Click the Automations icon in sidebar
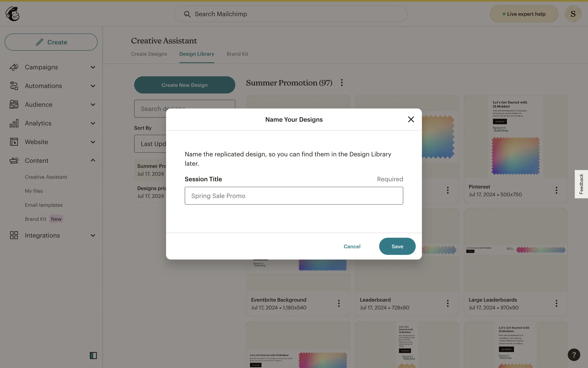The height and width of the screenshot is (368, 588). 14,86
